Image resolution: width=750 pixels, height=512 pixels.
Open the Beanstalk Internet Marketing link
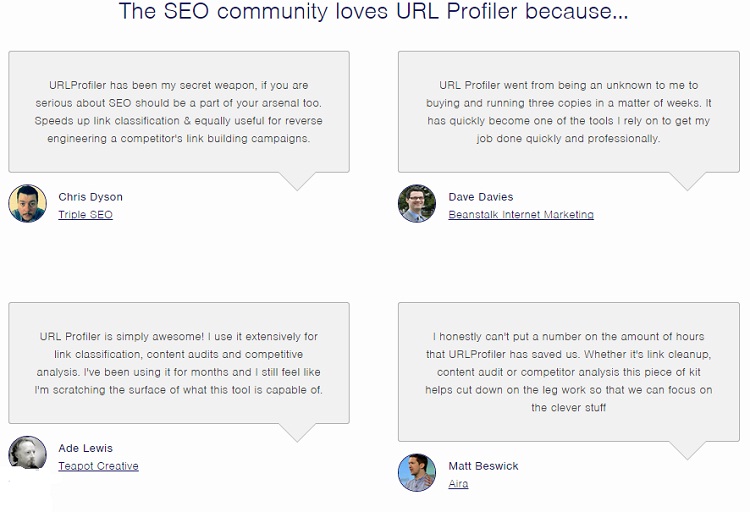point(521,214)
